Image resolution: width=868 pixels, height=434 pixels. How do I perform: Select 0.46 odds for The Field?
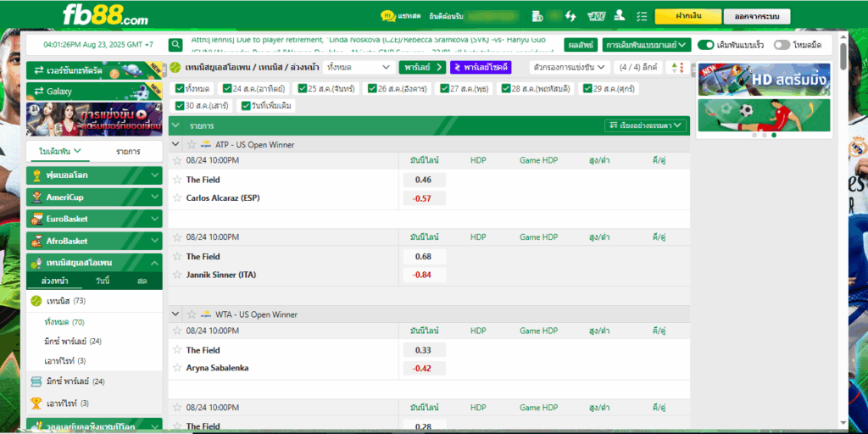pyautogui.click(x=424, y=180)
